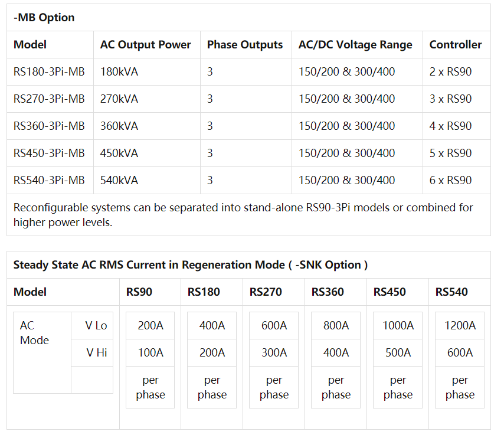Click the "V Lo" row label
This screenshot has width=504, height=438.
[x=96, y=326]
